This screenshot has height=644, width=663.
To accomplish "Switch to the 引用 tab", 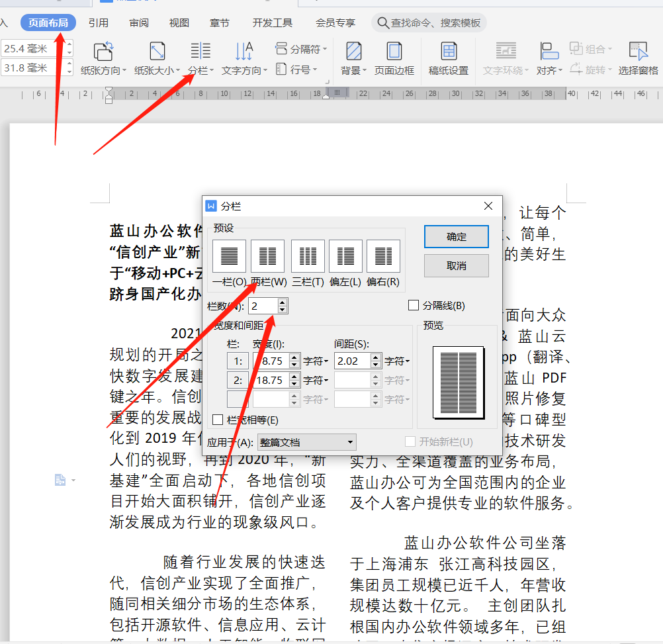I will click(x=99, y=23).
